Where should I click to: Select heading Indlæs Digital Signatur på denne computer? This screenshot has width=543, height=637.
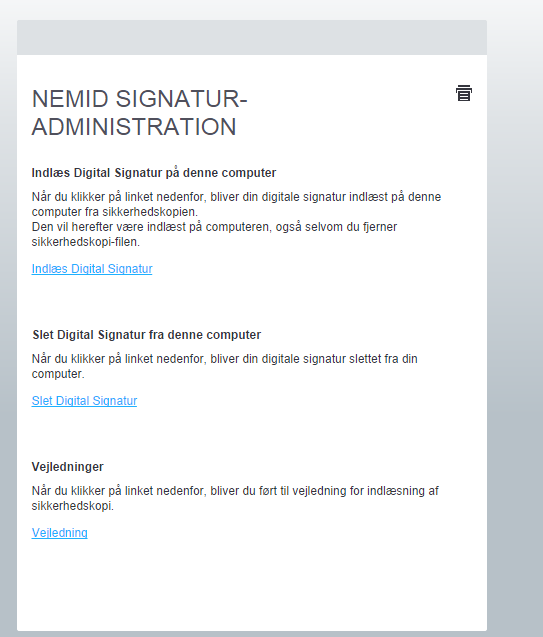(154, 173)
